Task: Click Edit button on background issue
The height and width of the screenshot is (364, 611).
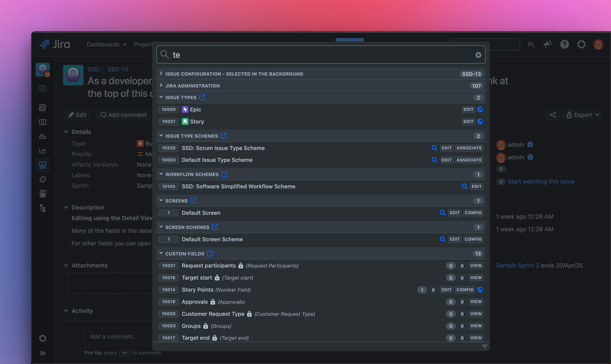Action: pos(77,115)
